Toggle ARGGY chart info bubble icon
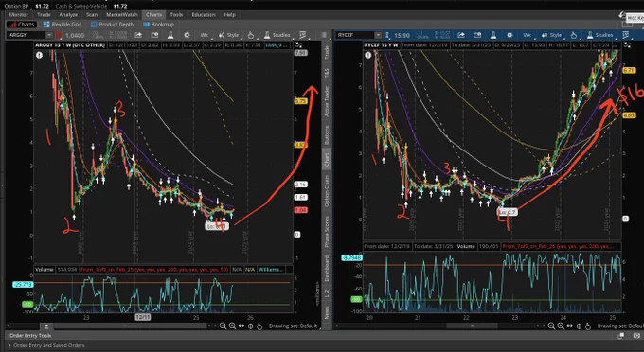This screenshot has height=352, width=644. point(39,55)
